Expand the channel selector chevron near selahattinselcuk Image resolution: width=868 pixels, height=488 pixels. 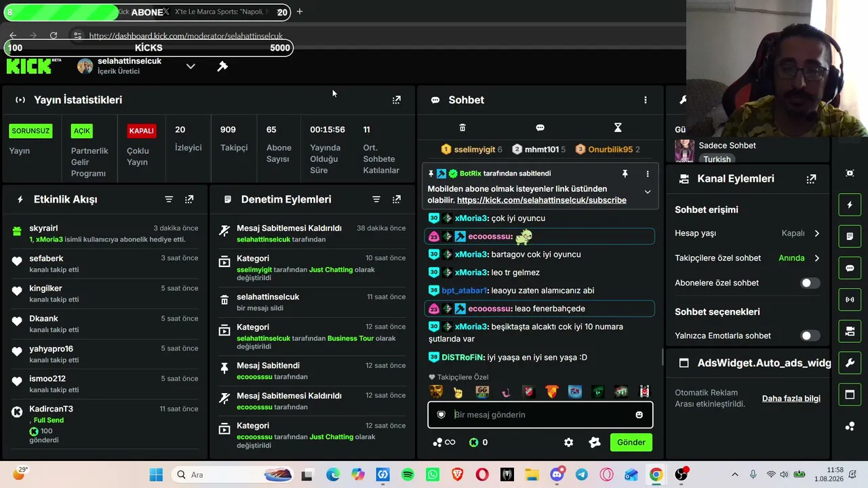pyautogui.click(x=191, y=66)
